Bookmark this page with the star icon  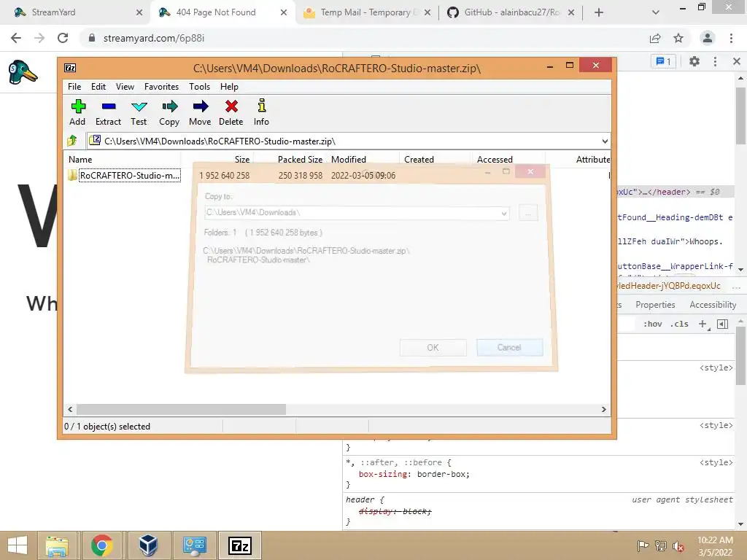click(x=678, y=38)
